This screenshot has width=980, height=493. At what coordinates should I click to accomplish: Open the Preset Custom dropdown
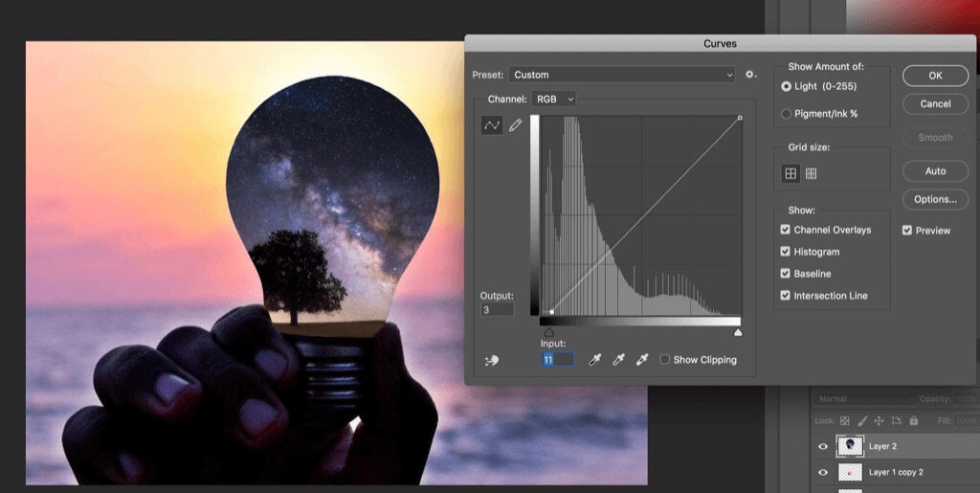[622, 75]
